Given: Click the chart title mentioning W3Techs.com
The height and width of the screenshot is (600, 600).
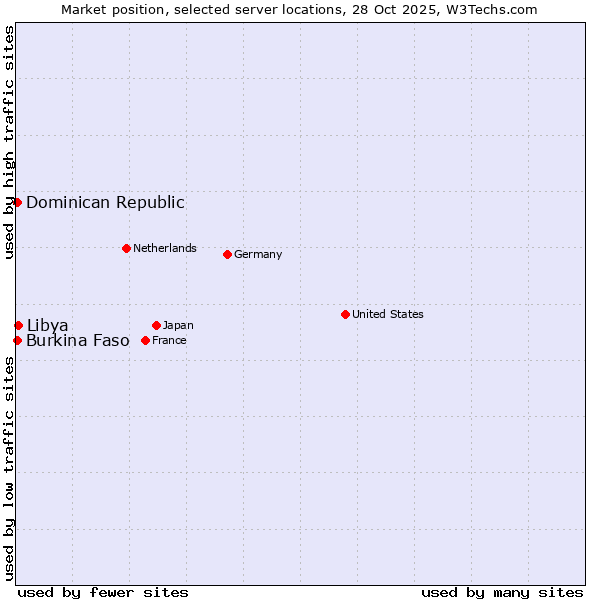Looking at the screenshot, I should coord(299,9).
